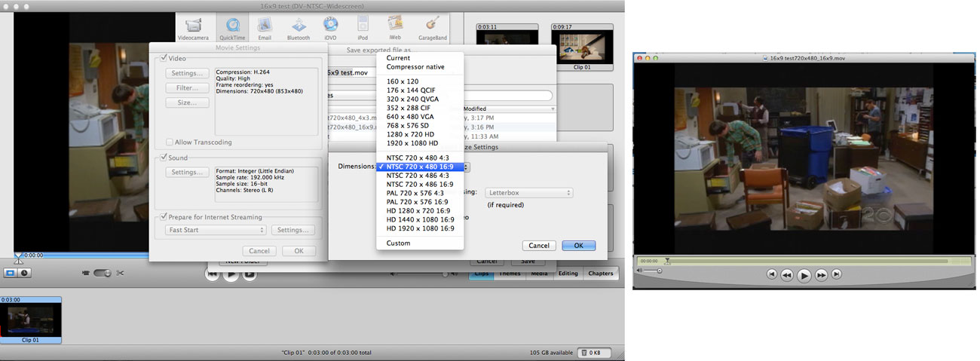
Task: Click OK in Movie Settings dialog
Action: click(x=299, y=251)
